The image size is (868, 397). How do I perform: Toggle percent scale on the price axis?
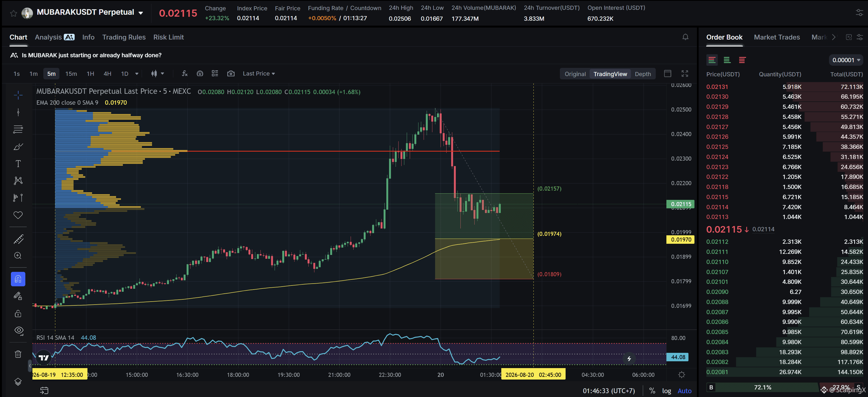(x=652, y=390)
